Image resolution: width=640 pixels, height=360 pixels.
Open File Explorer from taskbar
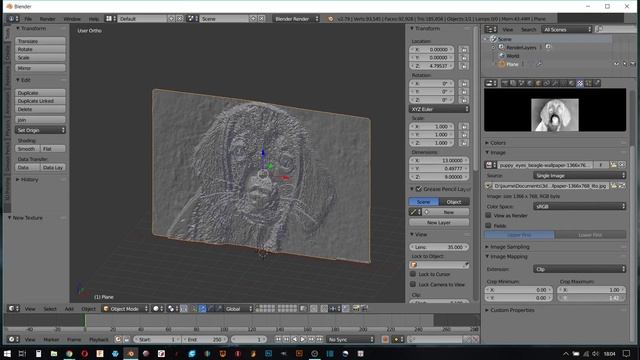53,353
